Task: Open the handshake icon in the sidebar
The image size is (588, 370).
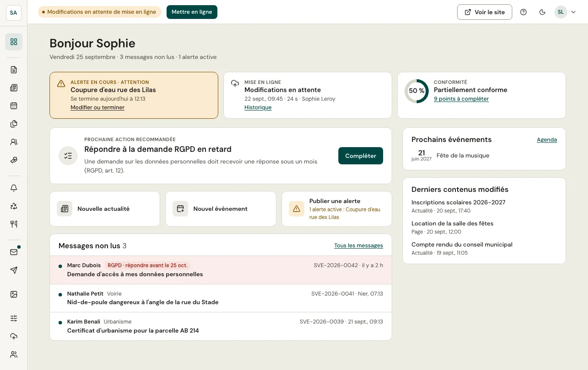Action: tap(14, 160)
